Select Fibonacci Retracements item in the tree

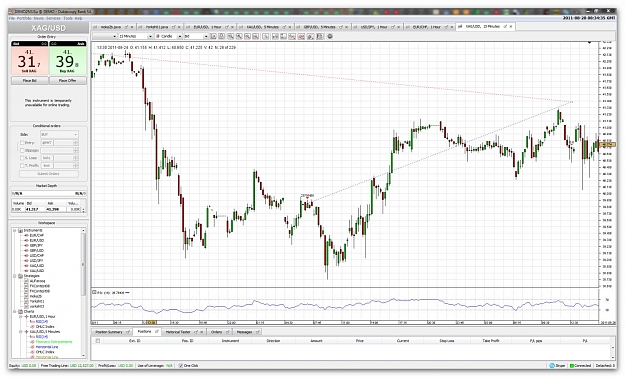pyautogui.click(x=54, y=342)
